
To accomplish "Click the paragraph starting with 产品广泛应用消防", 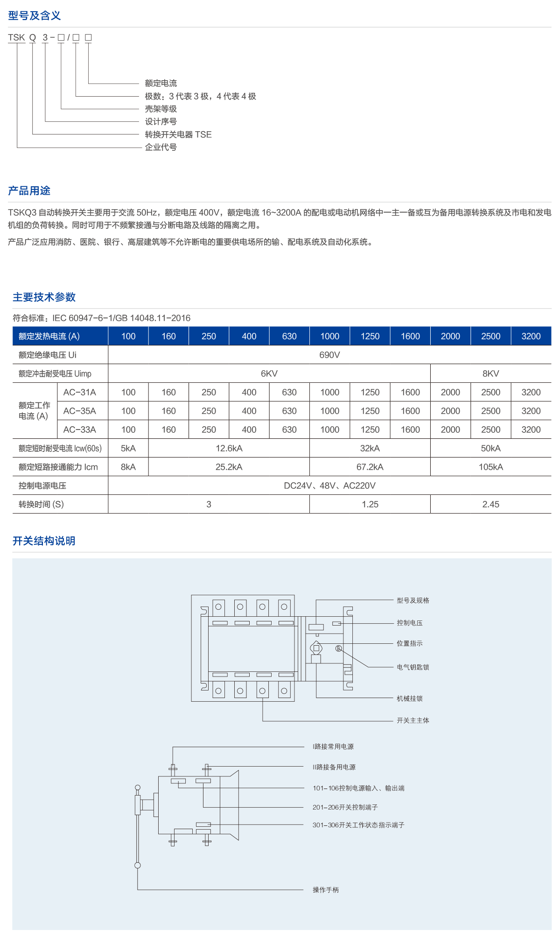I will click(x=191, y=242).
